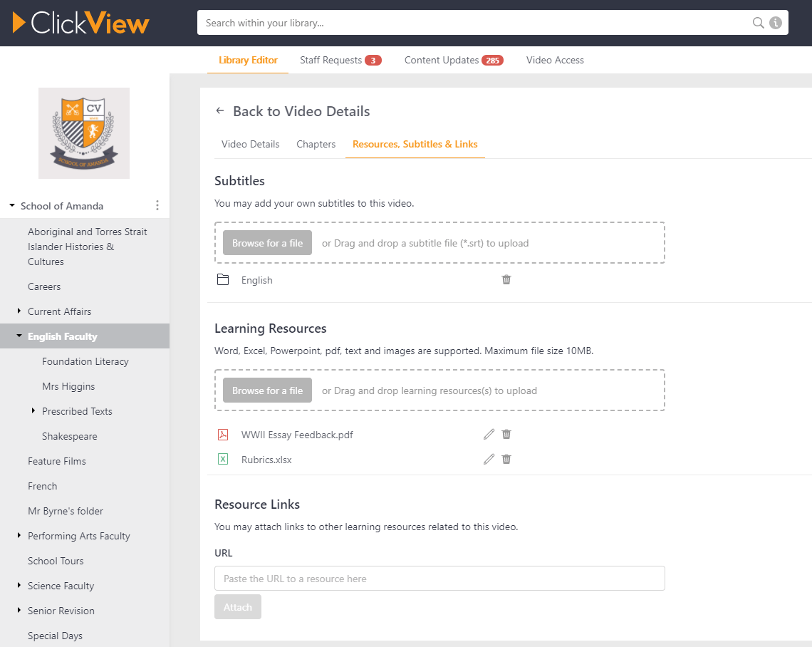
Task: Expand the Current Affairs folder
Action: [x=19, y=311]
